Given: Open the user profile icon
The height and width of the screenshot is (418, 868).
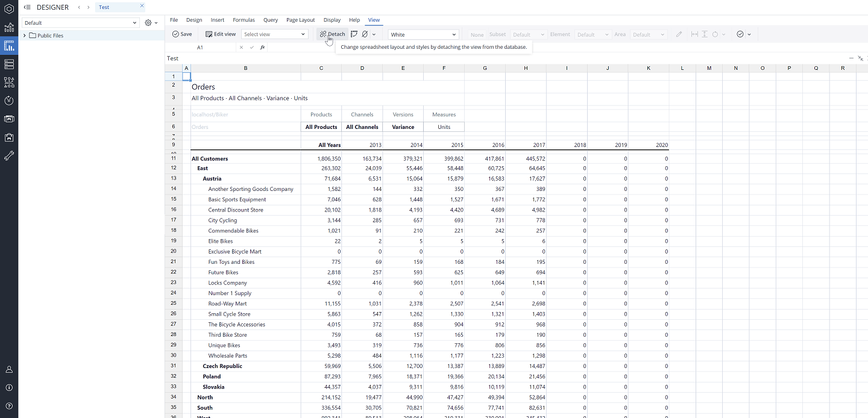Looking at the screenshot, I should click(9, 369).
